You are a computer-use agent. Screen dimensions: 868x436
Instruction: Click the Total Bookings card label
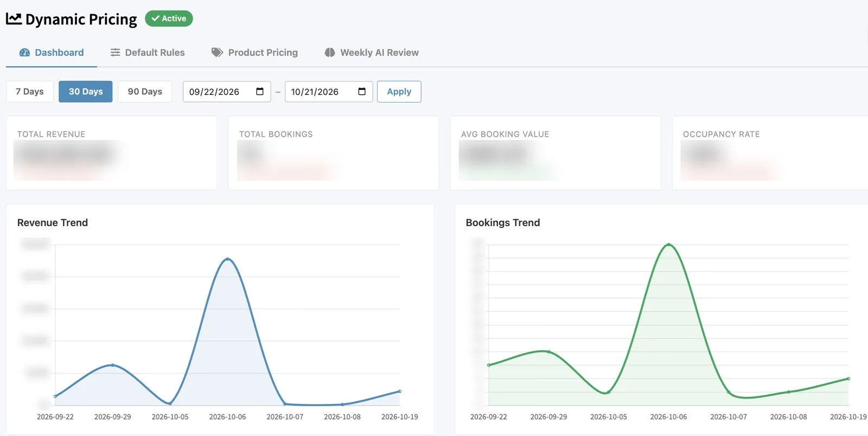pyautogui.click(x=276, y=134)
